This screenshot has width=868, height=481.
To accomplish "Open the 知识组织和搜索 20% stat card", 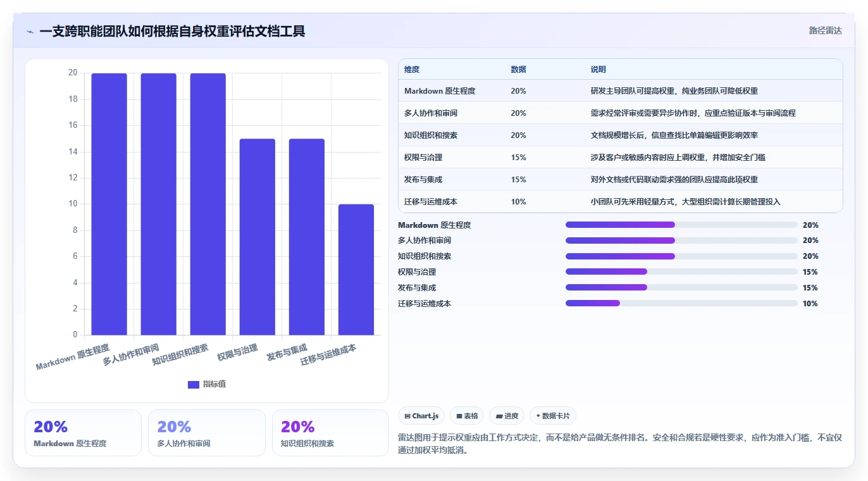I will (x=330, y=433).
